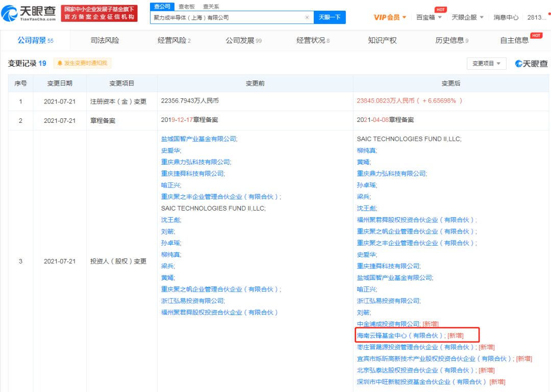Click the Tianyancha watermark logo beside filter
The image size is (551, 392).
click(x=531, y=63)
